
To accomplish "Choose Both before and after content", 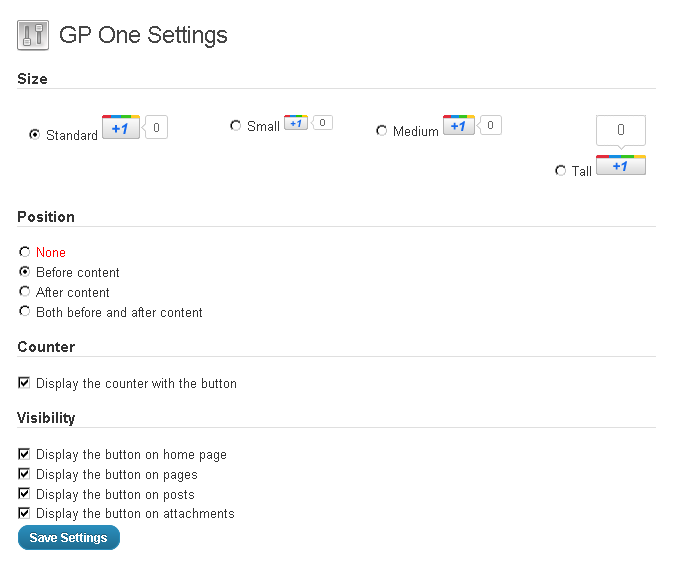I will (25, 311).
